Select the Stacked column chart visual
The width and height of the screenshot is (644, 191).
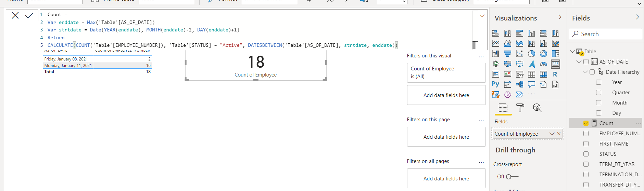tap(507, 33)
